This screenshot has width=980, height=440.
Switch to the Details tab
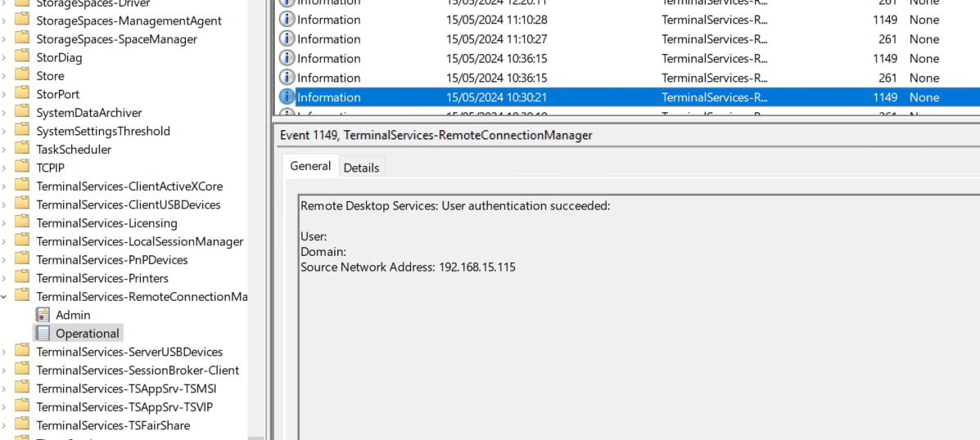(361, 168)
